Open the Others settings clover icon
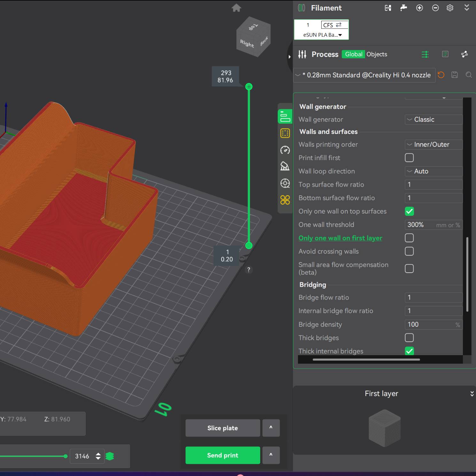Image resolution: width=476 pixels, height=476 pixels. tap(285, 200)
